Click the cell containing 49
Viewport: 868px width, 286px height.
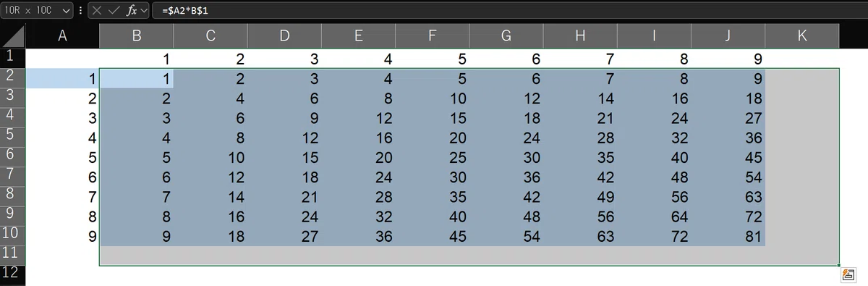(579, 197)
